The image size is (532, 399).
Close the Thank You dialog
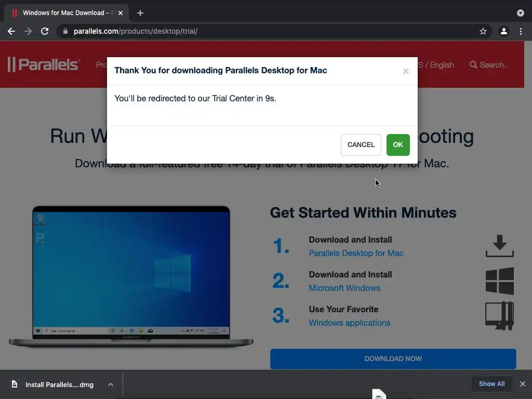(x=405, y=71)
